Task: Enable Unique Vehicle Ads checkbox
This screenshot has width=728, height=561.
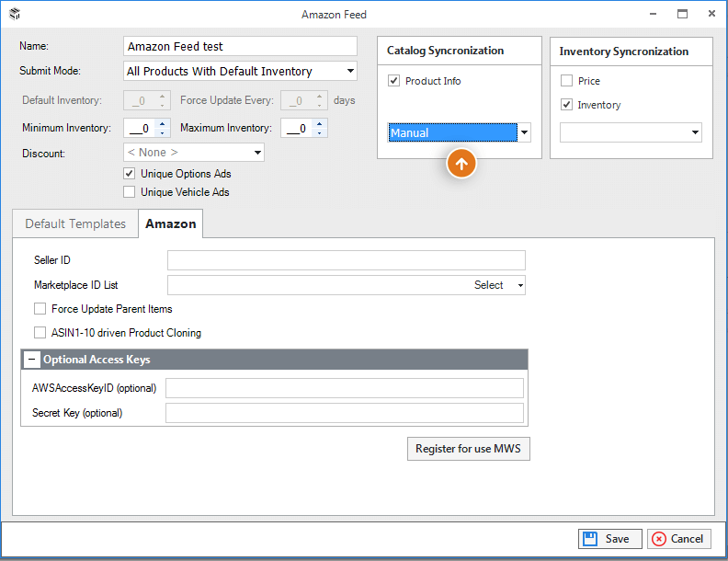Action: point(129,192)
